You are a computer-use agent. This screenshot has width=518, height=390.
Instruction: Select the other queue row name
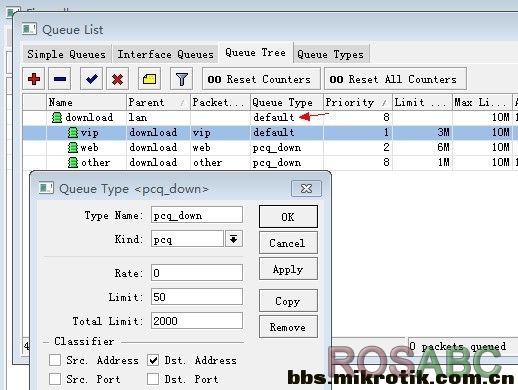coord(95,162)
